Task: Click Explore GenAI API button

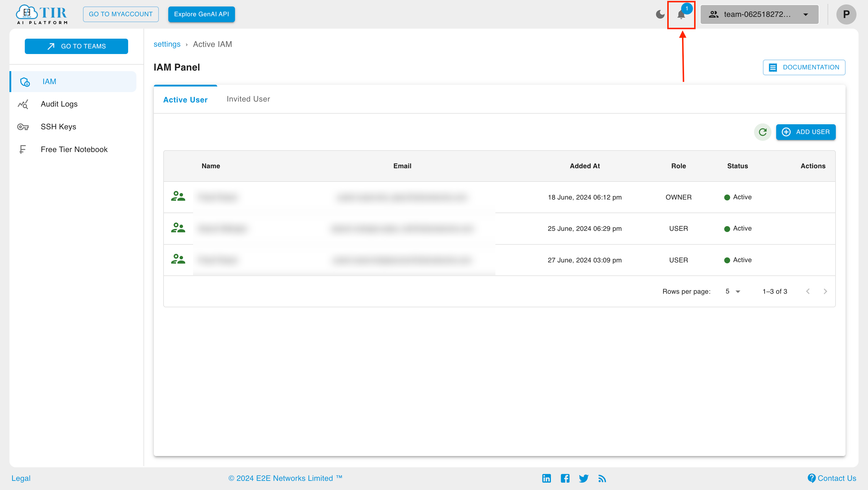Action: pos(201,14)
